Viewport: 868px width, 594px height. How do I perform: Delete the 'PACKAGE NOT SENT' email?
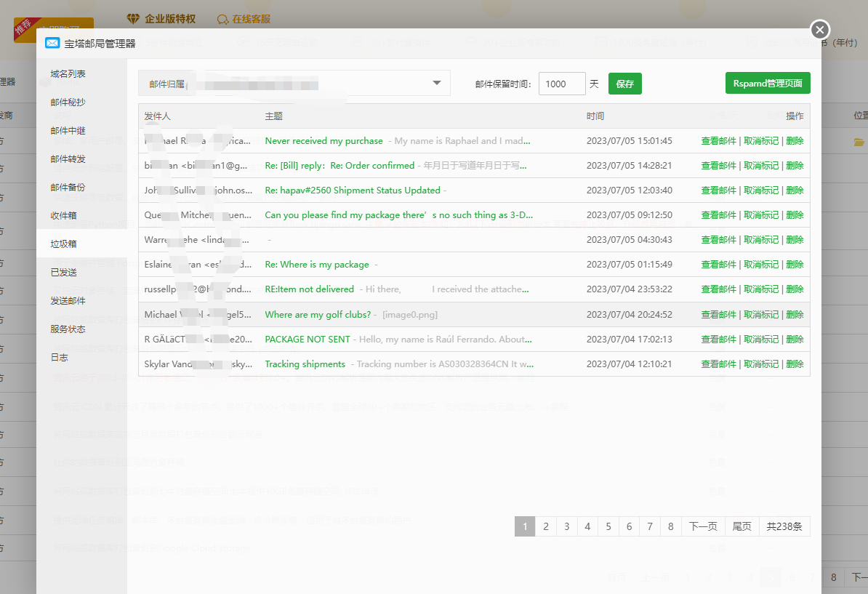click(x=795, y=340)
